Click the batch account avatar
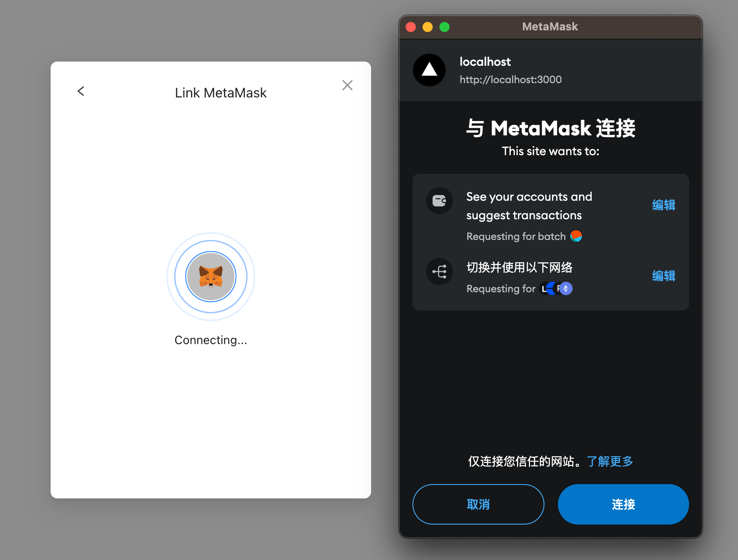 click(x=576, y=236)
